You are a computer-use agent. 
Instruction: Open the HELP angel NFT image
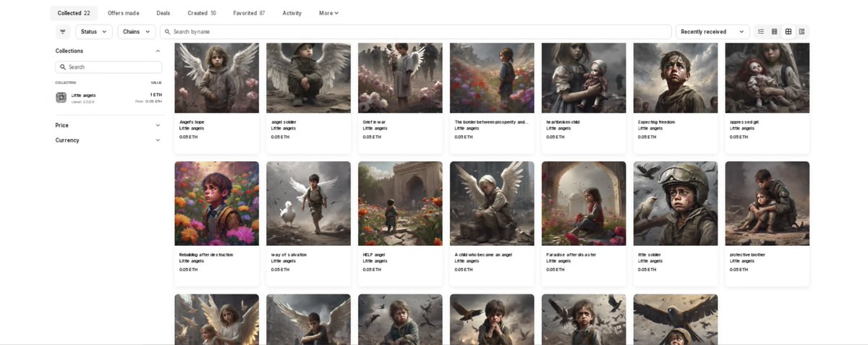click(x=400, y=203)
